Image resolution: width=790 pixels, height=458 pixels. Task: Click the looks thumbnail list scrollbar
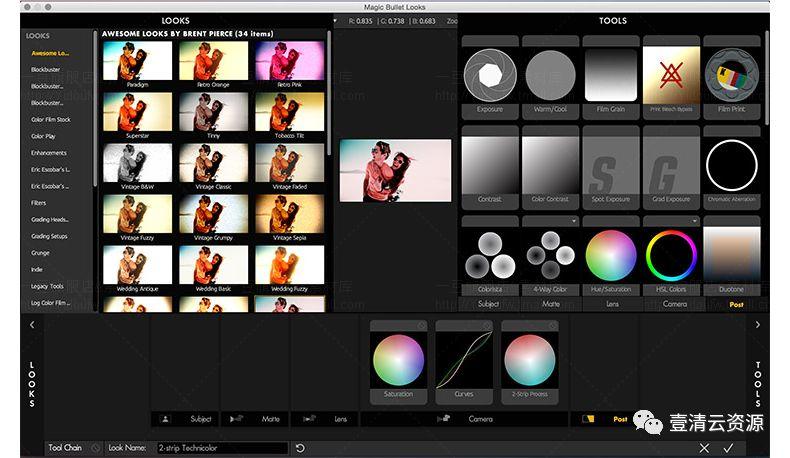click(x=329, y=93)
